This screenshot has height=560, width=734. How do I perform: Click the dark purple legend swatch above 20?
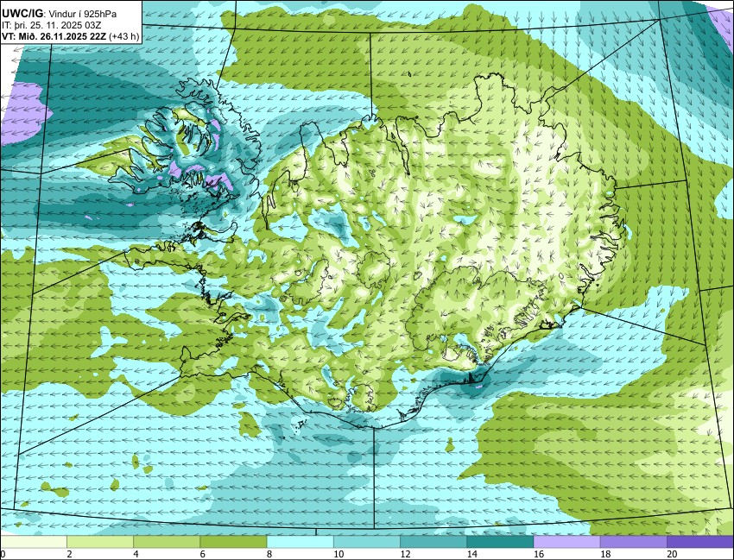(700, 542)
